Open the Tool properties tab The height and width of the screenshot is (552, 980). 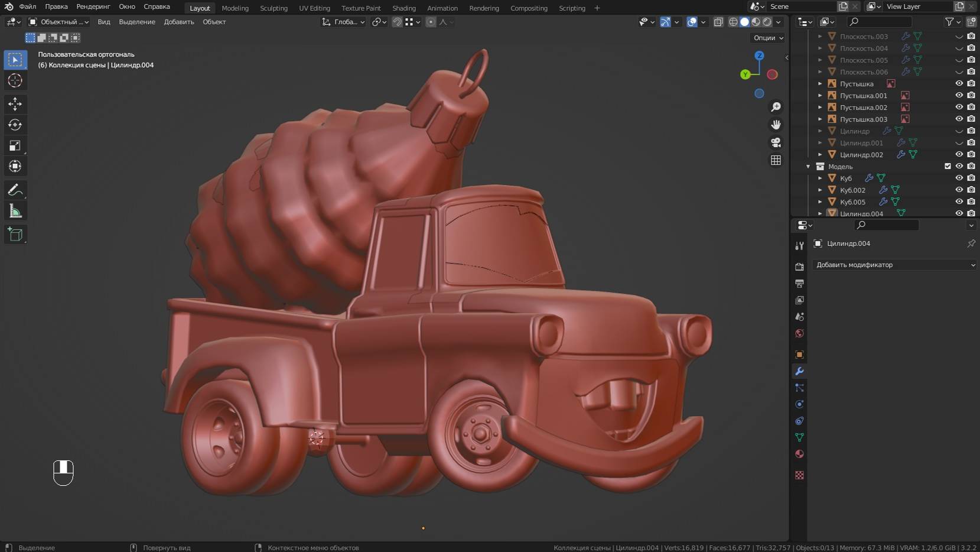tap(799, 245)
